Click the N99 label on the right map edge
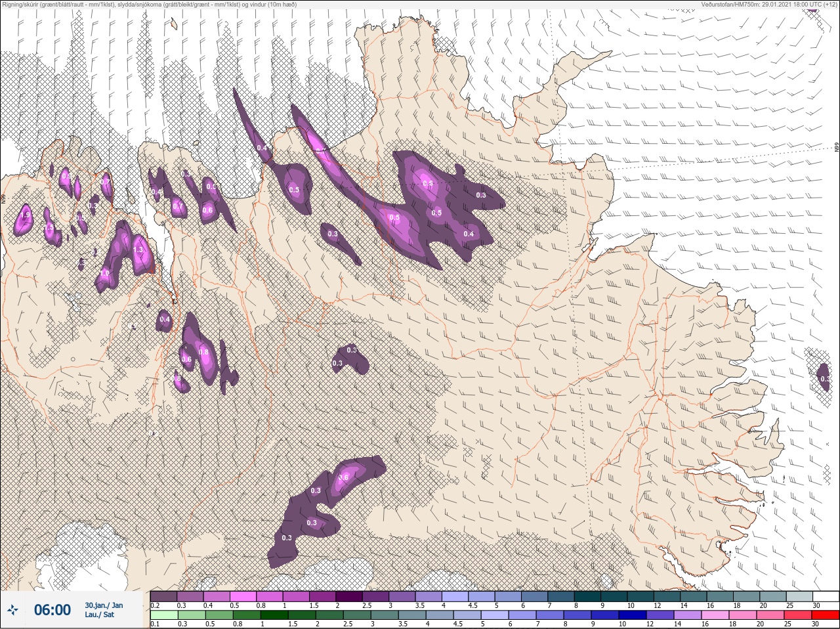Image resolution: width=840 pixels, height=629 pixels. pyautogui.click(x=836, y=148)
